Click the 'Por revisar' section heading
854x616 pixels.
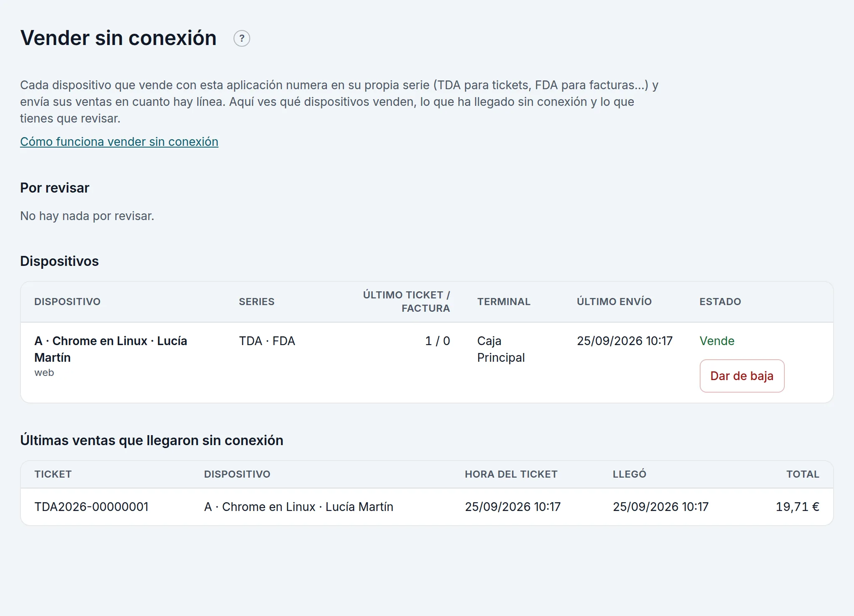click(x=55, y=188)
